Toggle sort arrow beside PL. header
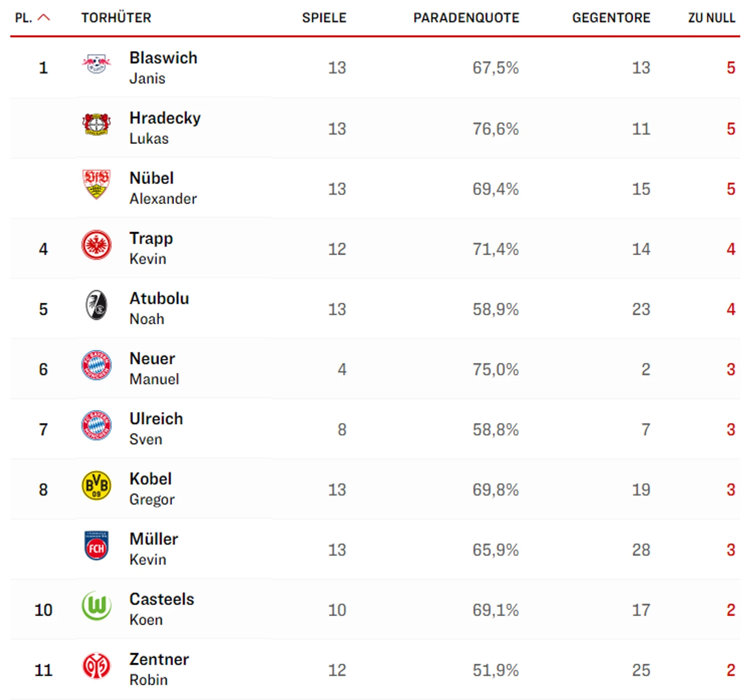 45,18
